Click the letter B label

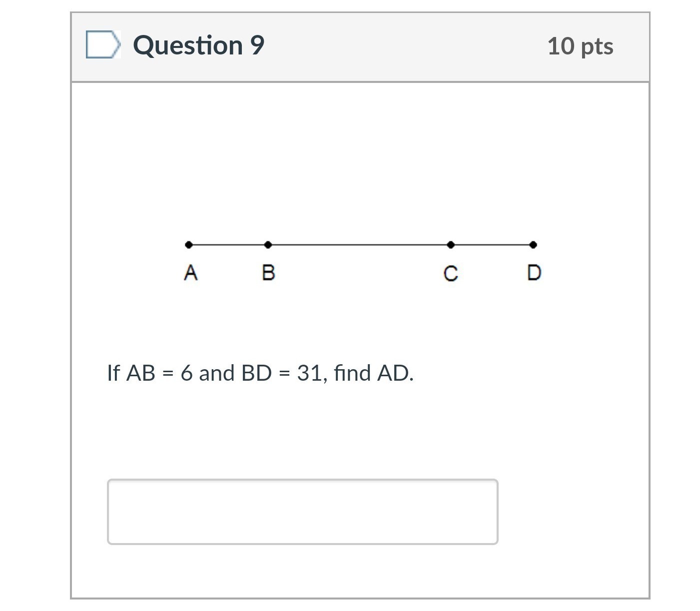point(268,273)
